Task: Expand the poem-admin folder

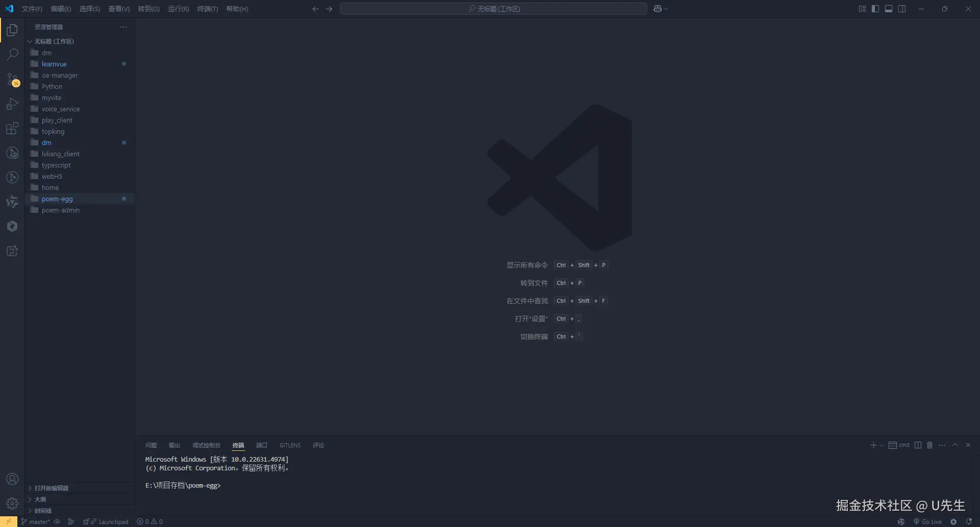Action: tap(80, 210)
